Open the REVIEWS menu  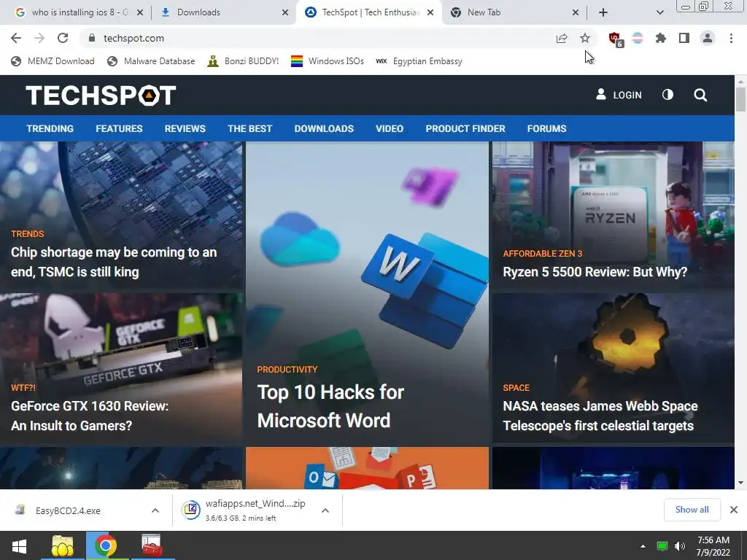tap(185, 128)
